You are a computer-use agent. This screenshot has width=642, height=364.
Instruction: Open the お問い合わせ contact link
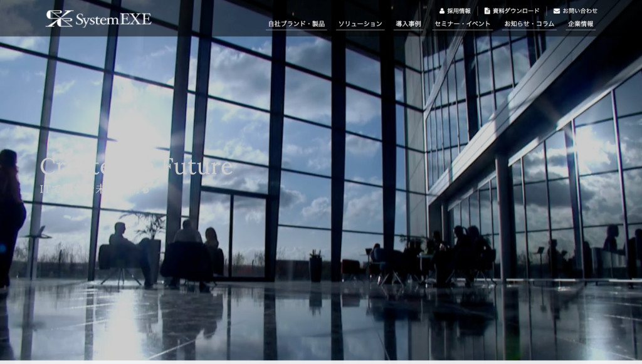coord(579,11)
